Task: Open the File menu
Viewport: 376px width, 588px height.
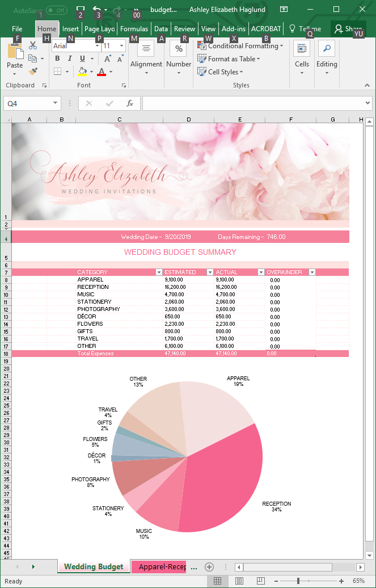Action: click(x=17, y=29)
